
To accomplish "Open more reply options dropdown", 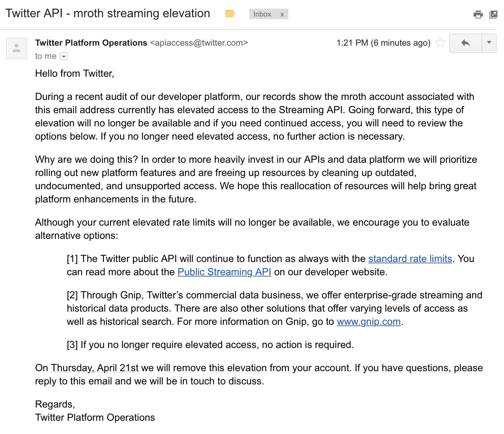I will [489, 43].
